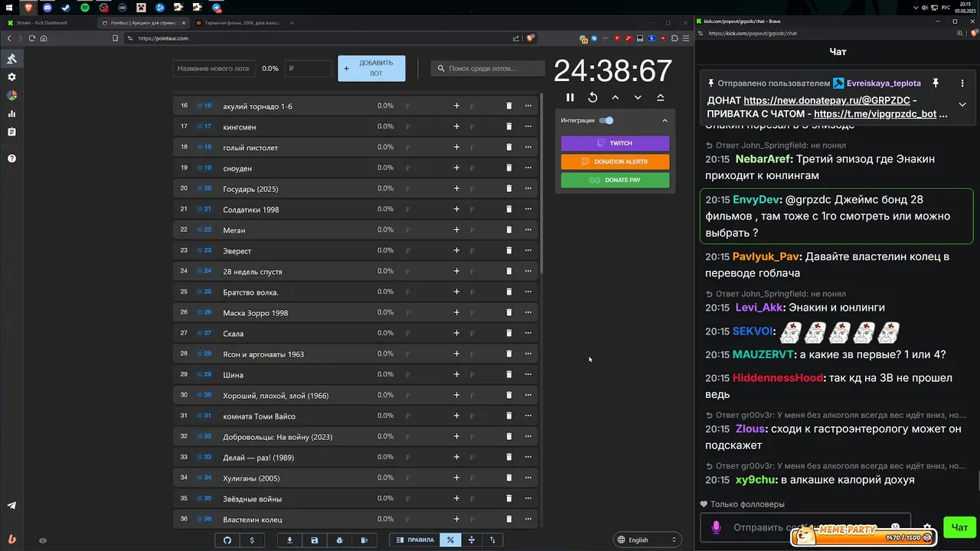
Task: Toggle the Интеграции switch
Action: click(x=606, y=120)
